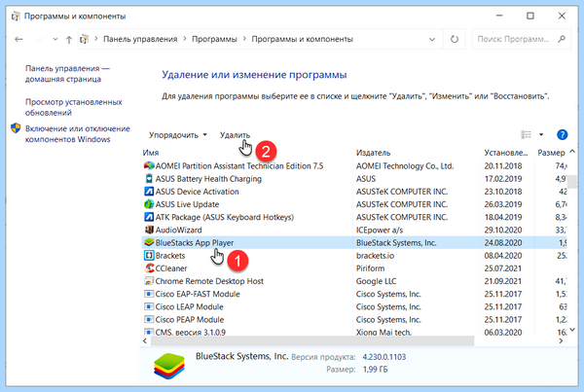Open Включение или отключение компонентов Windows
Viewport: 584px width, 392px height.
pyautogui.click(x=78, y=133)
